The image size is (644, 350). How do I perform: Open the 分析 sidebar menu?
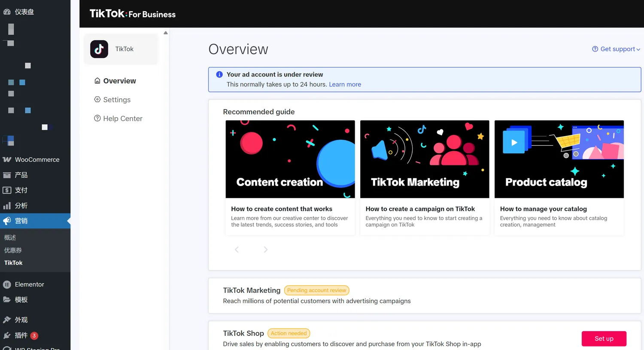point(35,206)
